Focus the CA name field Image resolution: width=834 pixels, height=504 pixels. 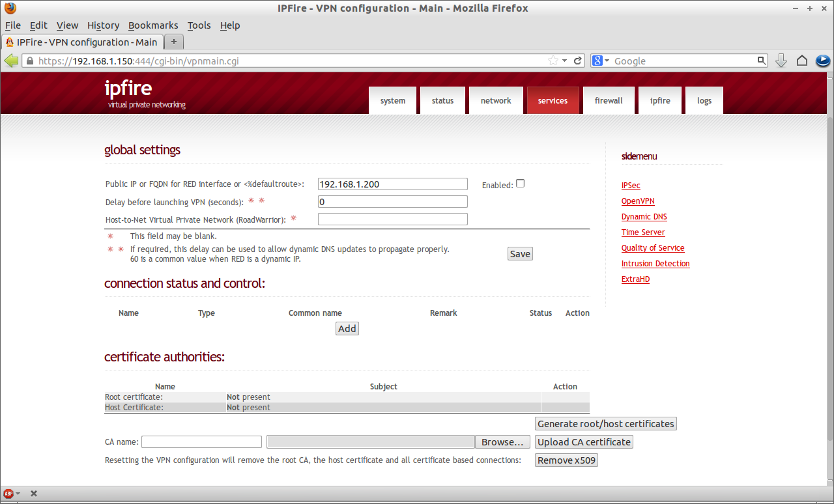[x=202, y=442]
